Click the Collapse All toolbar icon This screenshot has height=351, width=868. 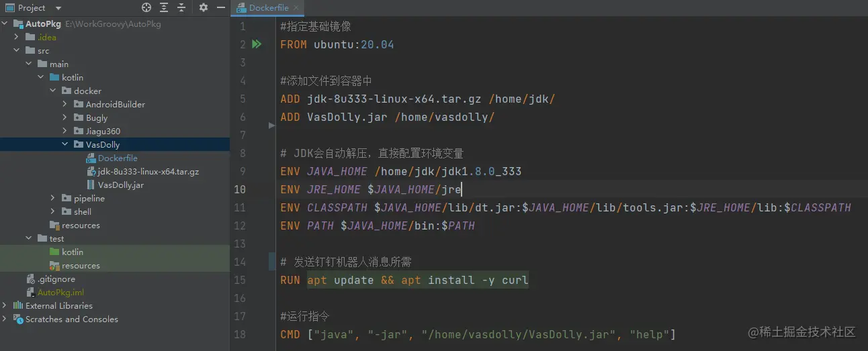(x=181, y=8)
